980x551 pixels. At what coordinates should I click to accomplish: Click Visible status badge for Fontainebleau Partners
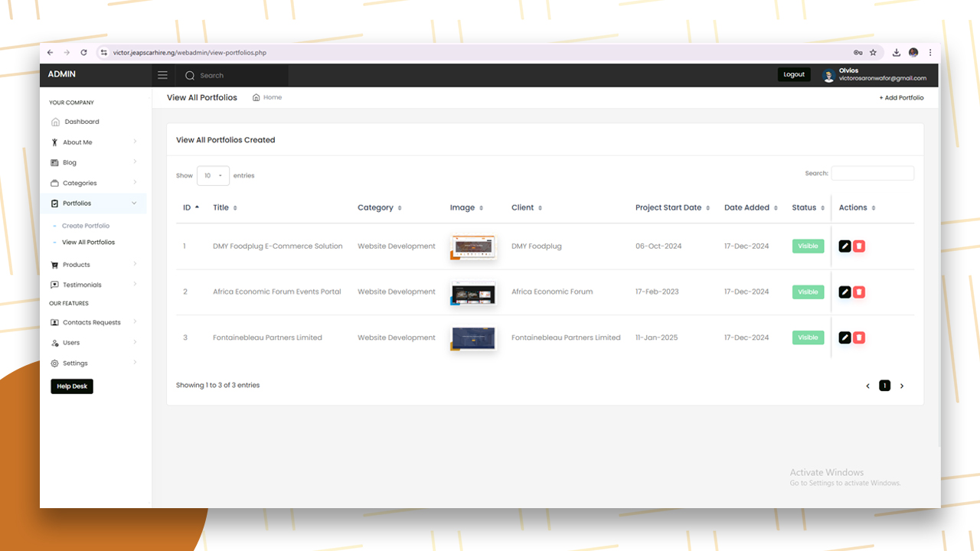[808, 337]
